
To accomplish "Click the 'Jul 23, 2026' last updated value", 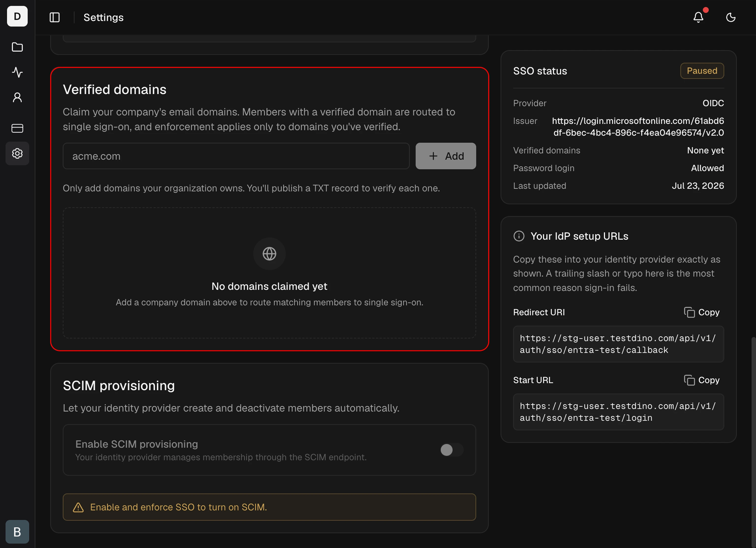I will coord(698,186).
